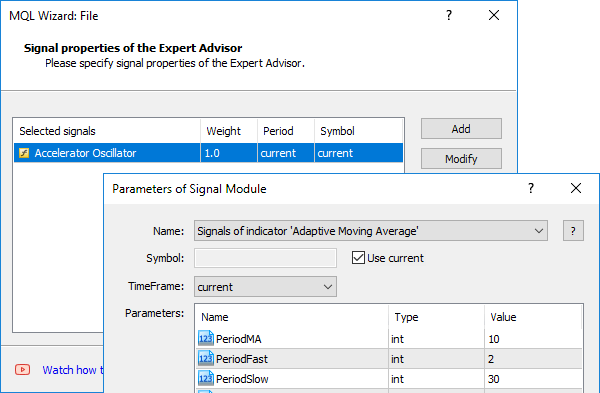Edit the PeriodMA value 10
The image size is (600, 393).
[494, 339]
